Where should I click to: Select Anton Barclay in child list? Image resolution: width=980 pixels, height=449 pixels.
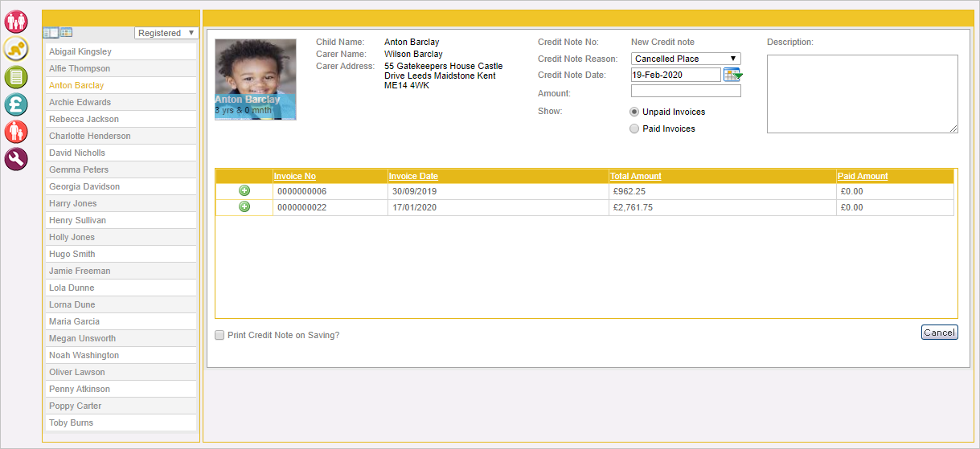pos(121,85)
